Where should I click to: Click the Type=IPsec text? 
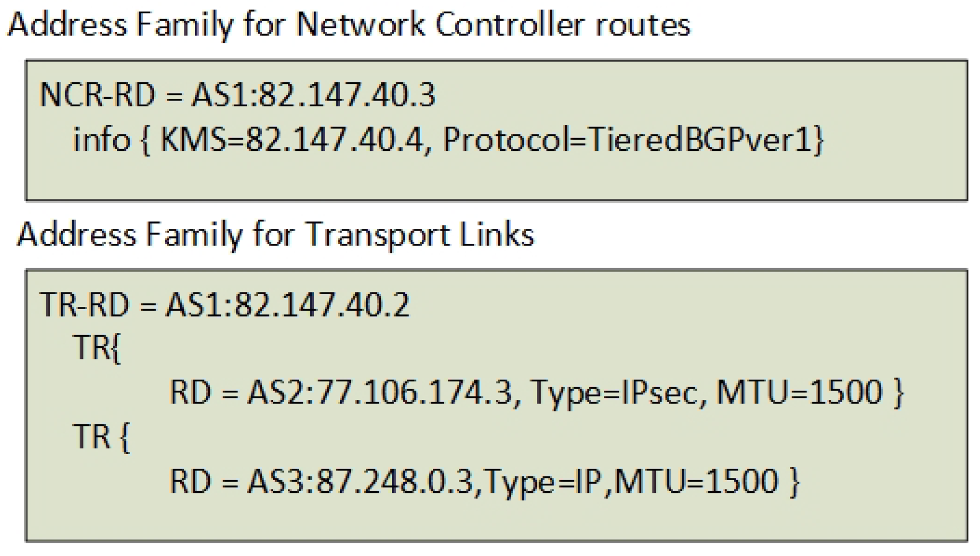tap(612, 392)
